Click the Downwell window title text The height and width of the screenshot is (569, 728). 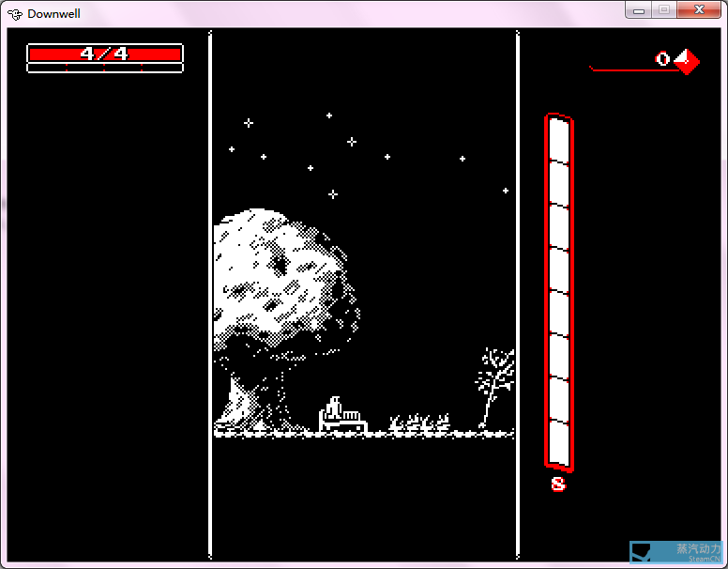pyautogui.click(x=53, y=14)
